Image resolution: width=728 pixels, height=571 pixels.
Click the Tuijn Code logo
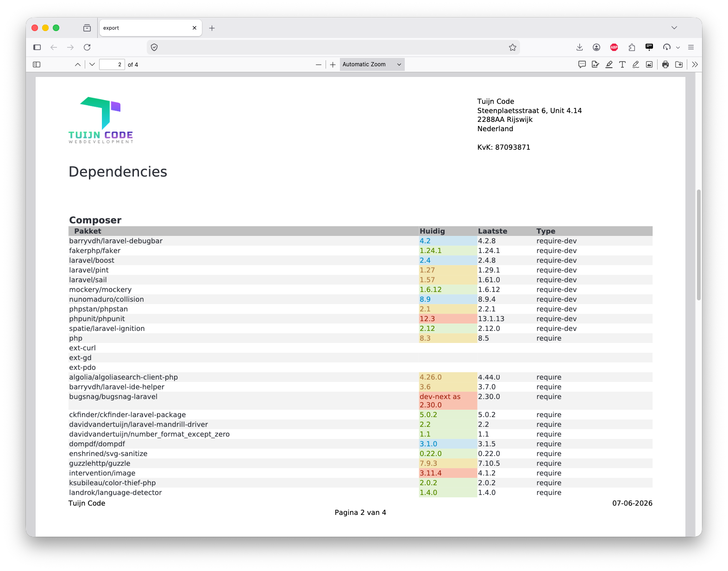101,120
